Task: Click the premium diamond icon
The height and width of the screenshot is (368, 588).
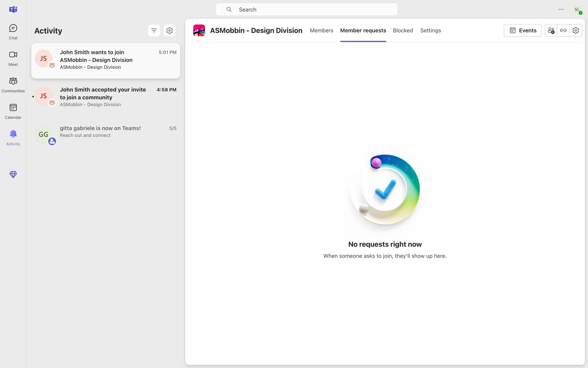Action: (13, 174)
